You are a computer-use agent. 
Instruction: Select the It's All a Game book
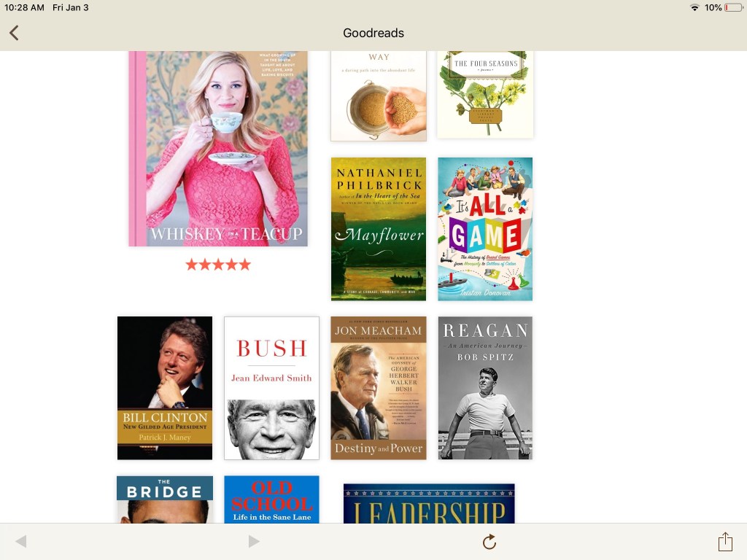(x=485, y=229)
